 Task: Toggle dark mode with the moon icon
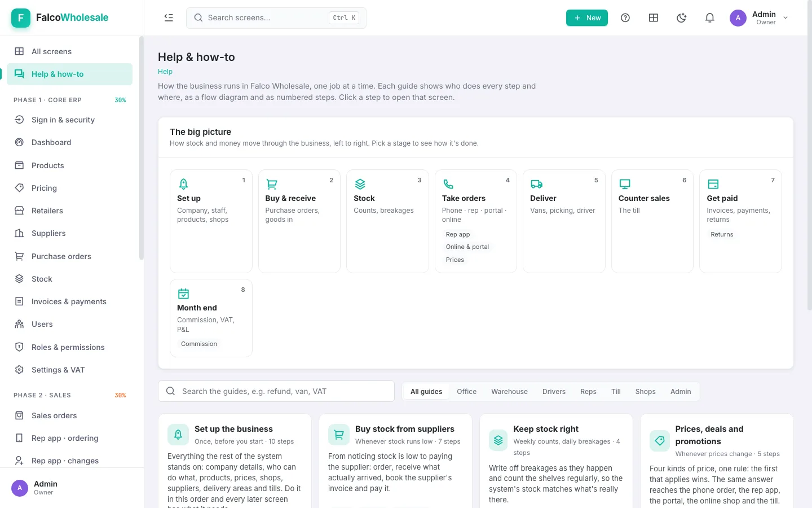point(682,17)
